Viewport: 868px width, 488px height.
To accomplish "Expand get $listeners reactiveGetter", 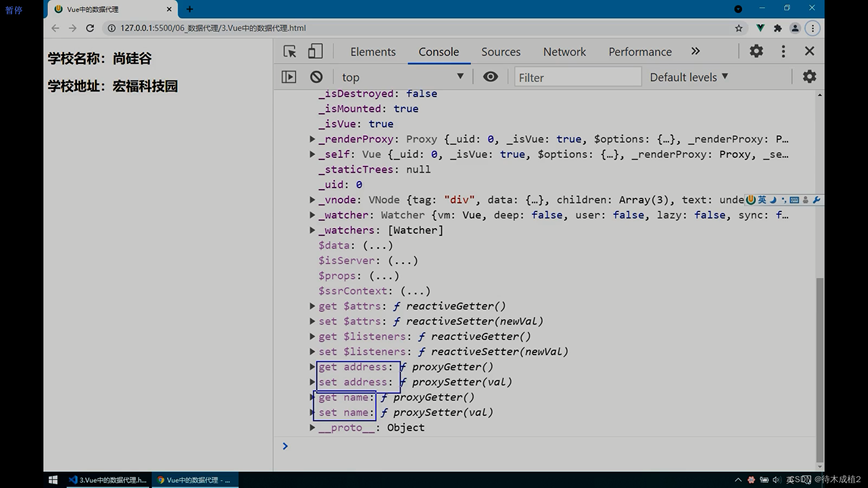I will pos(312,337).
